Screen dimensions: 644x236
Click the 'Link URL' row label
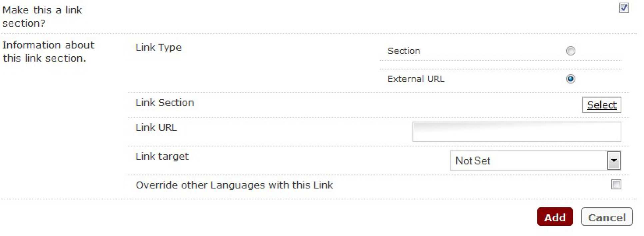156,127
